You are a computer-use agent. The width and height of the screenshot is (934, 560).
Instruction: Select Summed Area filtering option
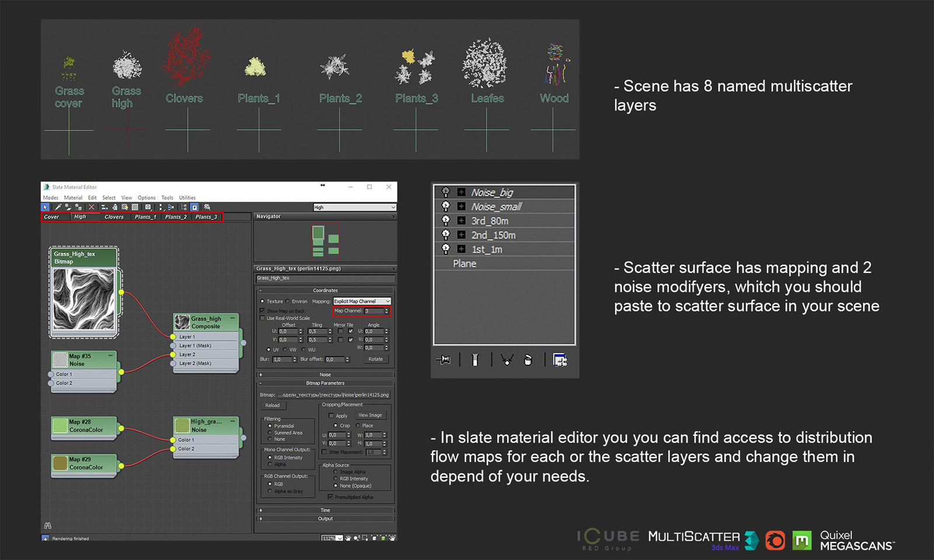[270, 433]
